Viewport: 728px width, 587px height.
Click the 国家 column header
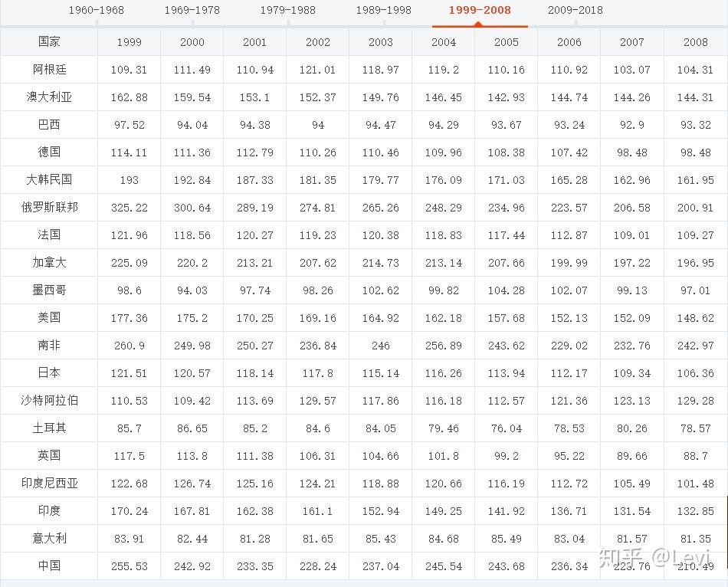click(x=49, y=42)
